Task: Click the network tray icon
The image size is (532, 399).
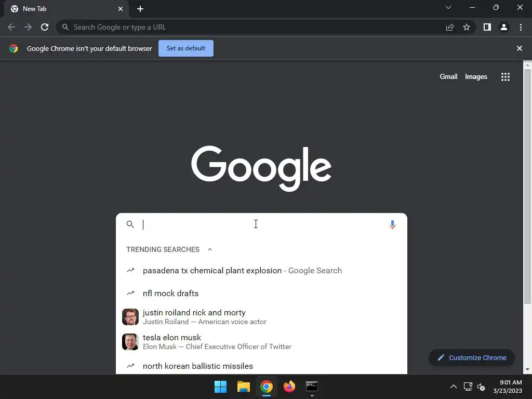Action: point(468,387)
